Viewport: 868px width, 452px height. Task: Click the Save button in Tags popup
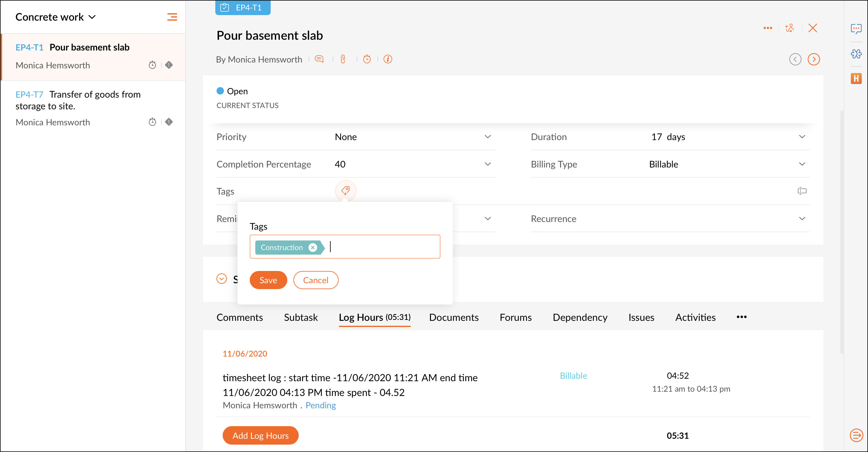click(268, 280)
